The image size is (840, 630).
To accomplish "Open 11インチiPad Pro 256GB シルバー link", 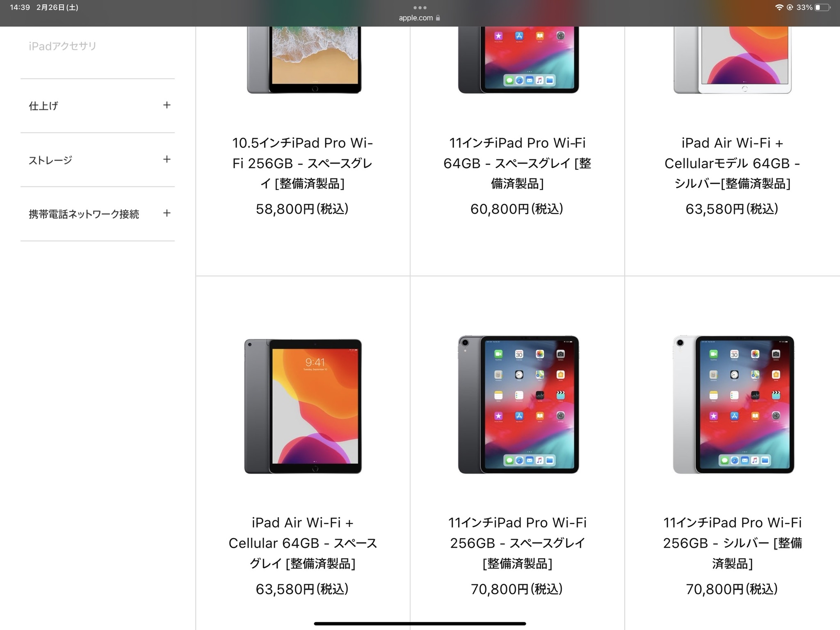I will [732, 543].
